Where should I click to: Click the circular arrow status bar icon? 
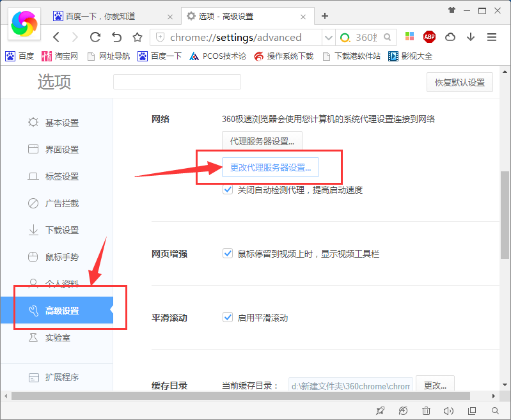click(x=403, y=411)
